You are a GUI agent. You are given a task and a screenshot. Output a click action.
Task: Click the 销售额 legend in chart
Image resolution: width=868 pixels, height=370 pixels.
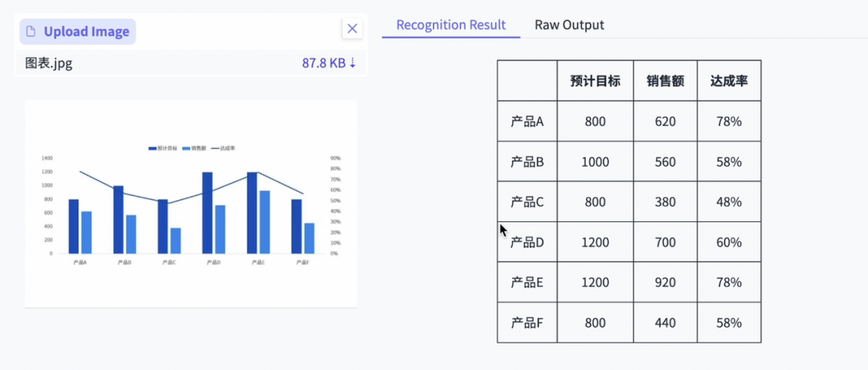pyautogui.click(x=194, y=148)
